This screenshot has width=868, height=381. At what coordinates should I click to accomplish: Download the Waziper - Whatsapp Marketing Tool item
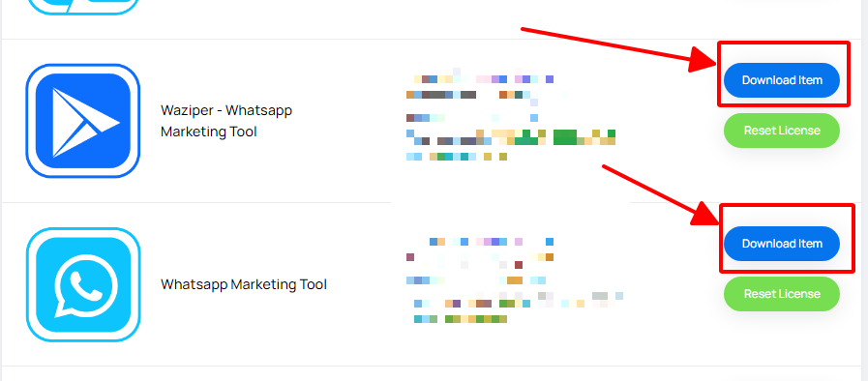click(782, 80)
